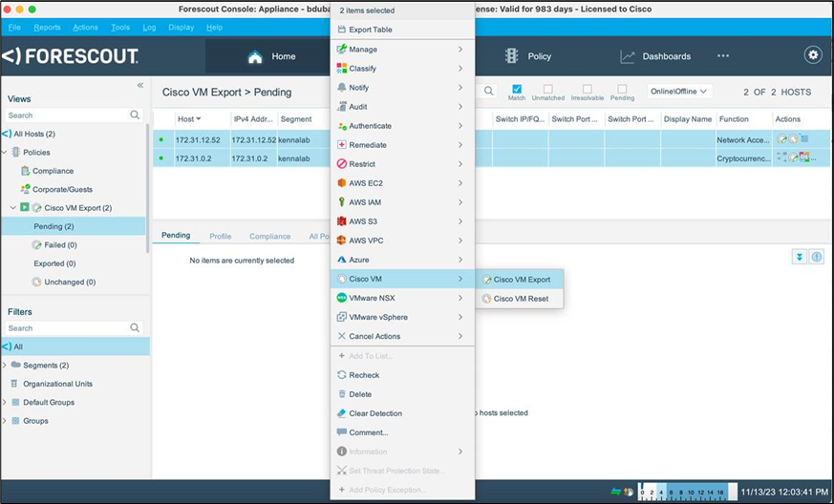Collapse the Cisco VM Export tree node
Viewport: 834px width, 504px height.
tap(13, 208)
